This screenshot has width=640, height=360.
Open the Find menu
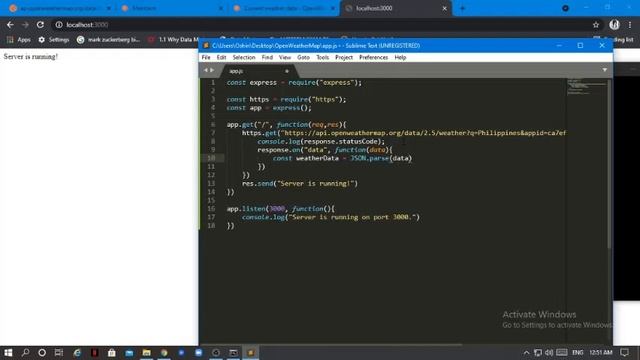point(267,58)
